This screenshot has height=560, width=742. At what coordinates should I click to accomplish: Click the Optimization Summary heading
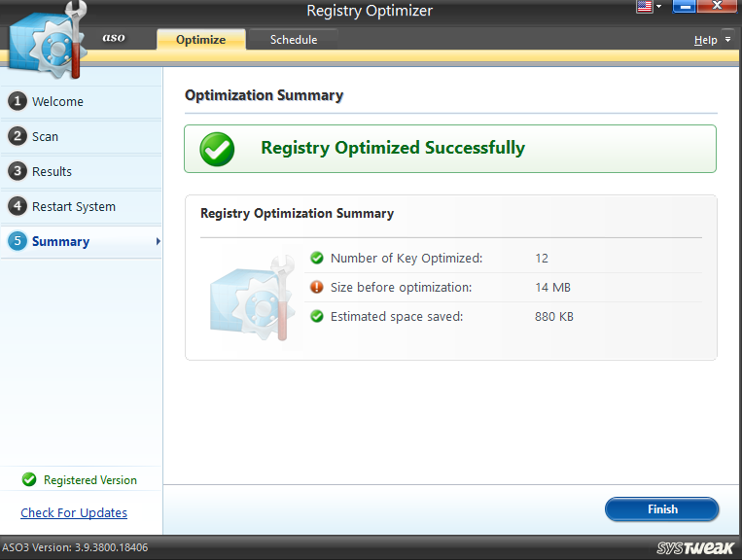point(265,95)
